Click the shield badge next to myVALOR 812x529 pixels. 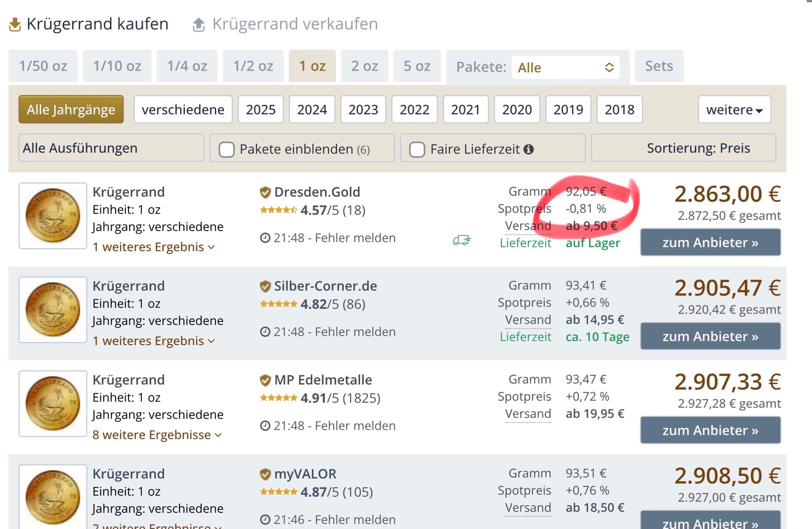265,474
